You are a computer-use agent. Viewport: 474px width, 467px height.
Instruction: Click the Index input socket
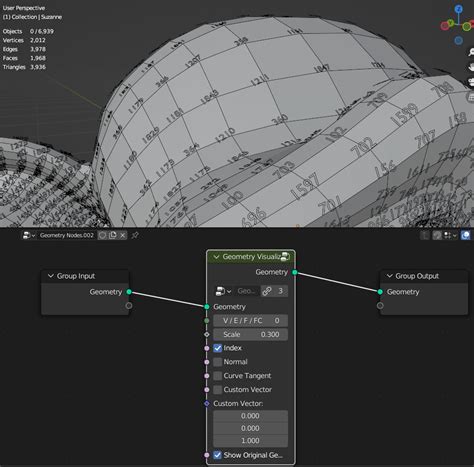point(207,348)
